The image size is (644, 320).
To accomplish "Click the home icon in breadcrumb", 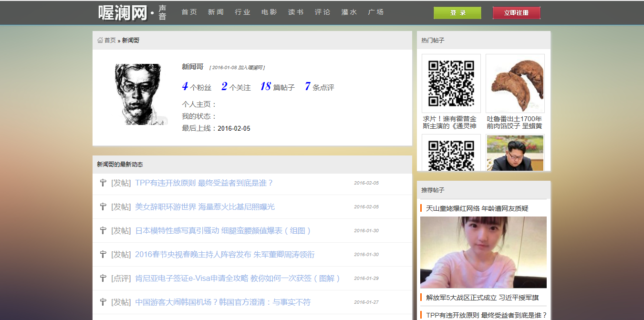I will click(100, 40).
